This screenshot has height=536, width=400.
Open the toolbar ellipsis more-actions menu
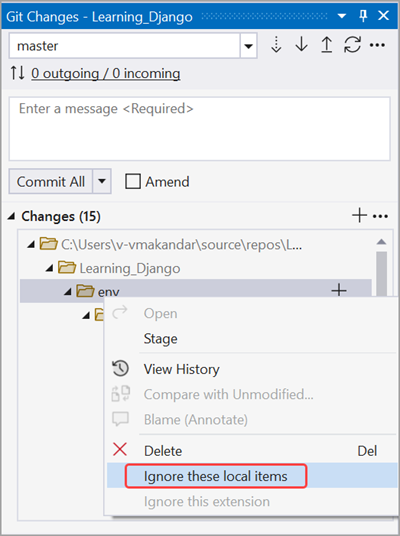[x=377, y=45]
